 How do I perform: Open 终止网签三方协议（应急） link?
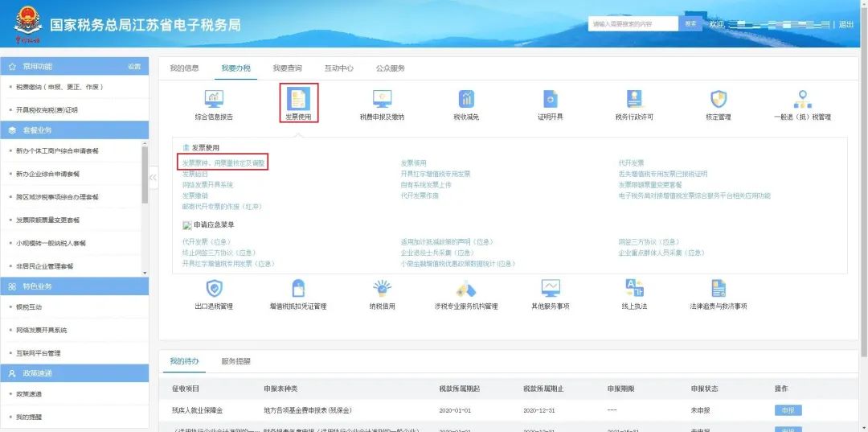pyautogui.click(x=219, y=253)
